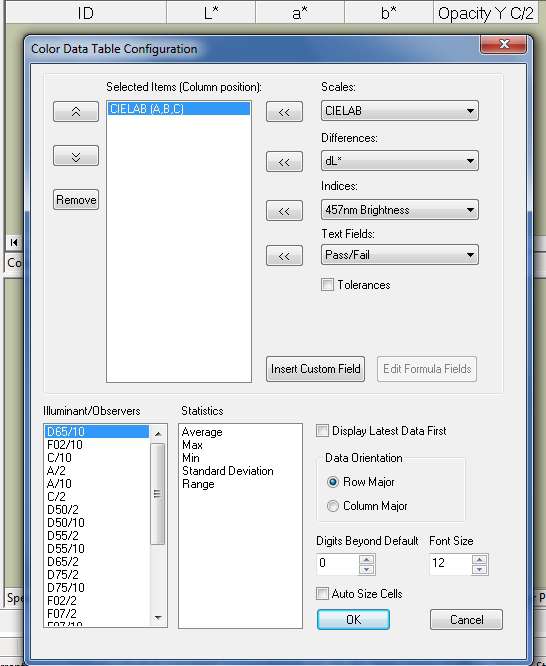Click the Cancel button
The width and height of the screenshot is (546, 666).
(x=467, y=619)
